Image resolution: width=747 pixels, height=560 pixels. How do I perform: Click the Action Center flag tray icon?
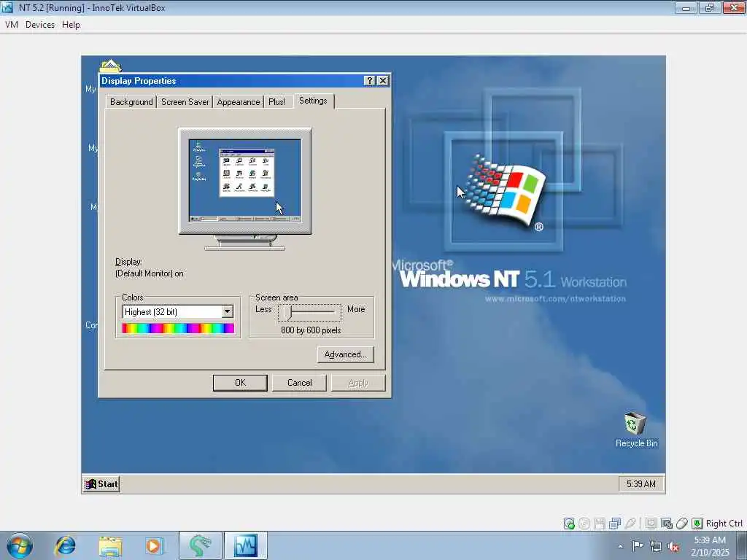(x=638, y=546)
